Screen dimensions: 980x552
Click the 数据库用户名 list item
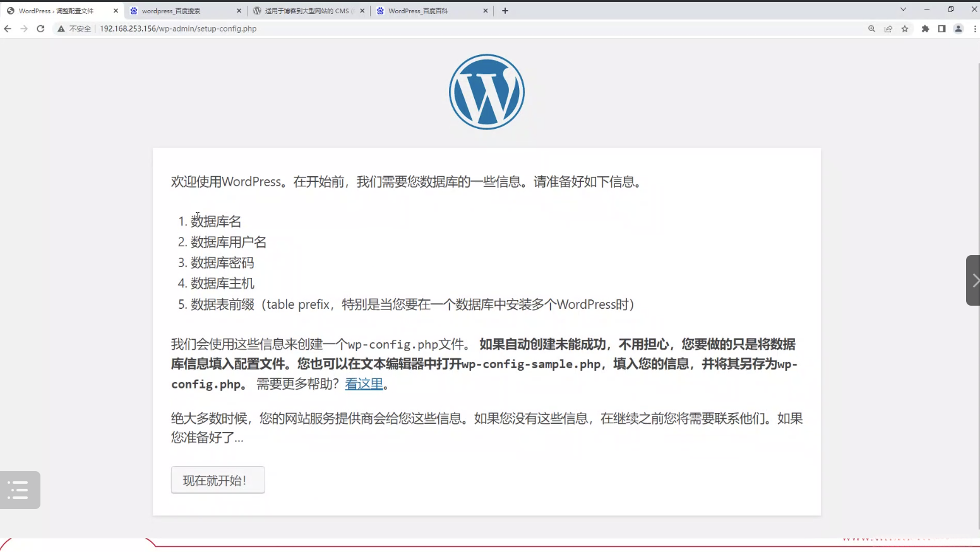click(x=229, y=243)
